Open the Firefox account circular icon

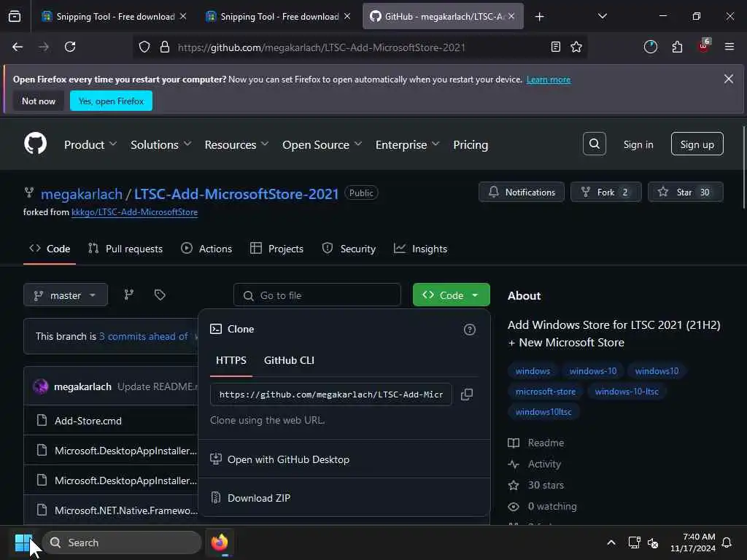[x=650, y=47]
